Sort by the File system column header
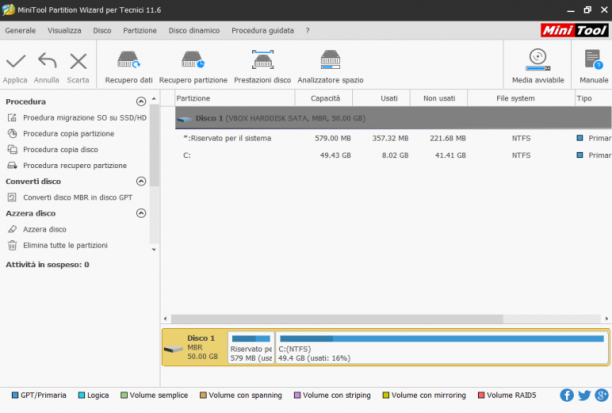This screenshot has width=612, height=413. 521,98
